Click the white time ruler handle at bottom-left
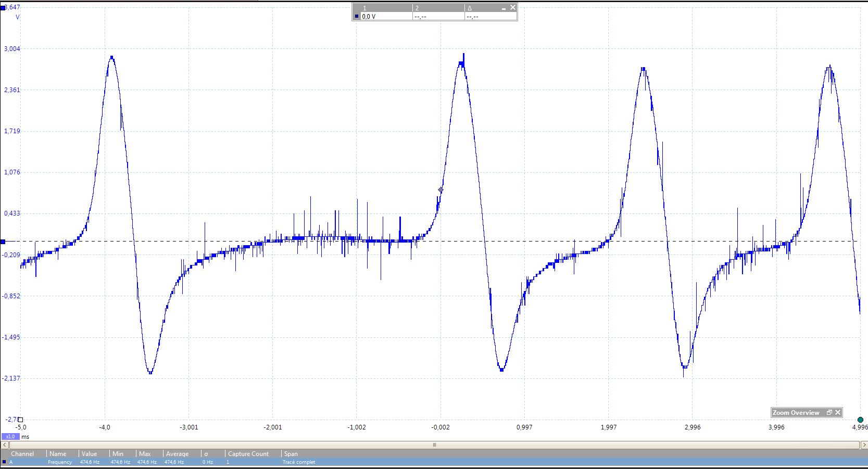 tap(21, 420)
